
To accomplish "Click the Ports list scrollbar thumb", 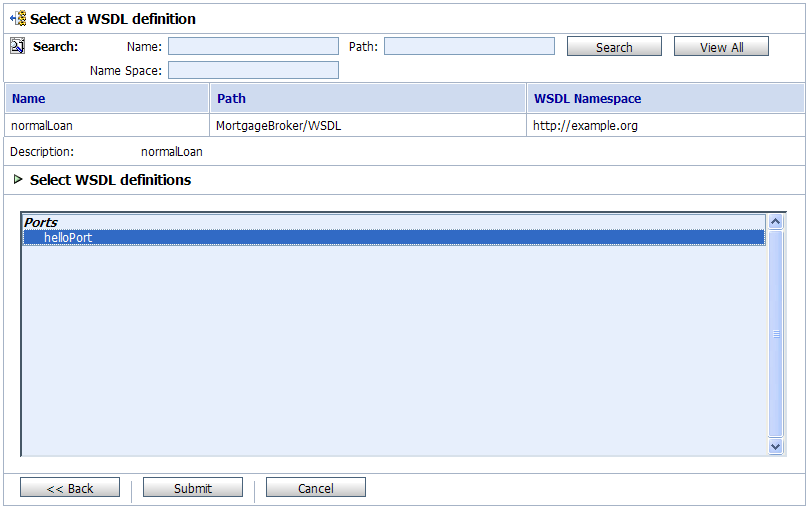I will click(775, 334).
